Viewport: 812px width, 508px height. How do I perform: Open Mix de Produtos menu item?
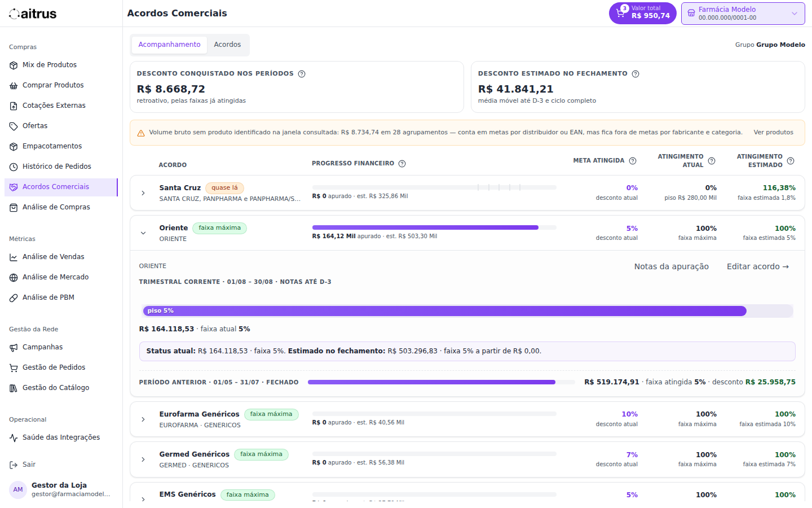(61, 65)
